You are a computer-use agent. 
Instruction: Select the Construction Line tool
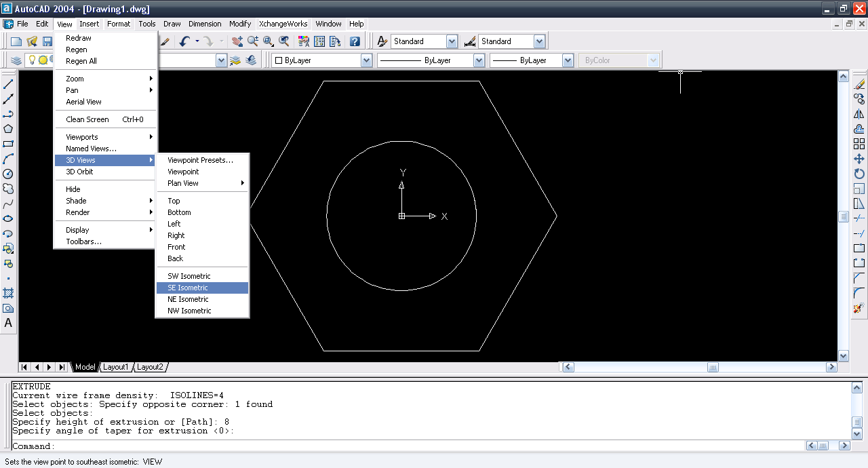[9, 99]
